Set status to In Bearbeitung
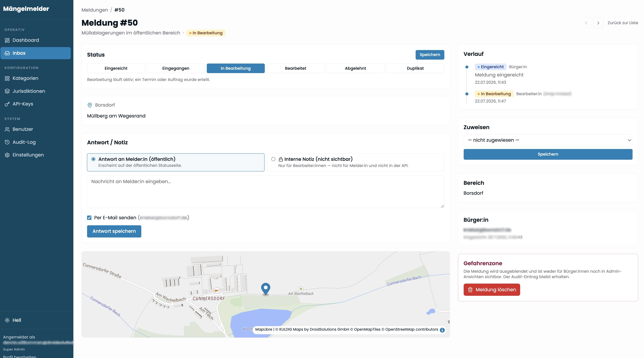The height and width of the screenshot is (358, 644). click(x=235, y=68)
